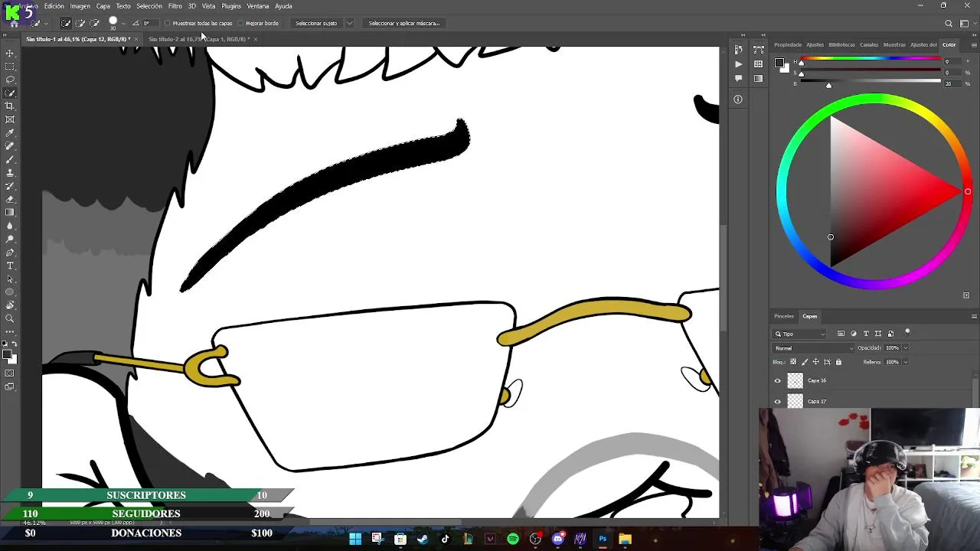
Task: Open the Relleno slider arrow
Action: [906, 362]
